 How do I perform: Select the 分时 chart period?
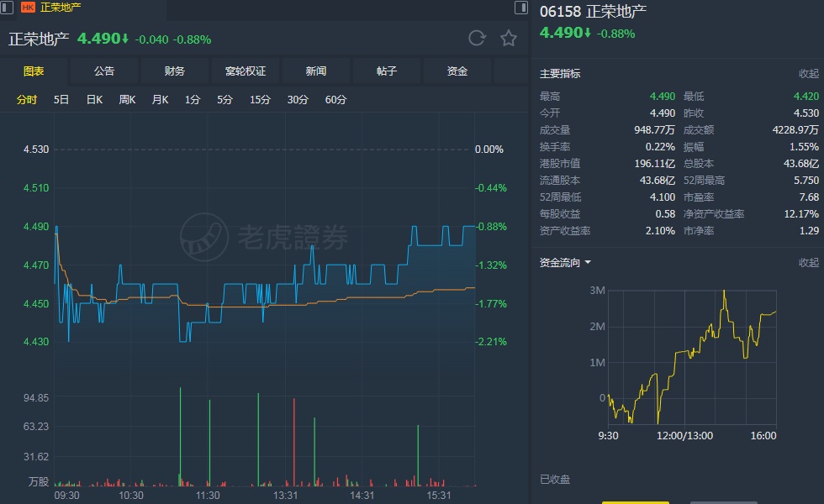pos(27,99)
